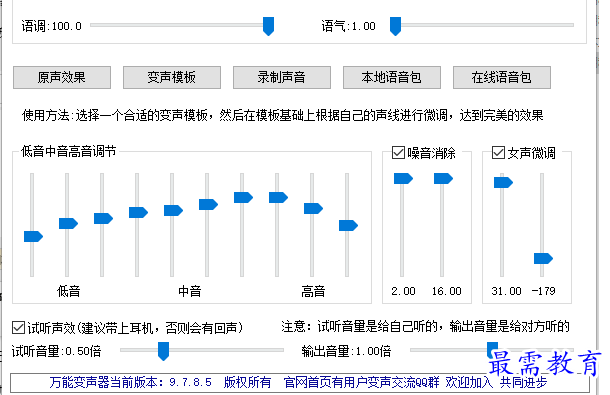610x395 pixels.
Task: Click the 版权所有 status text
Action: coord(247,383)
